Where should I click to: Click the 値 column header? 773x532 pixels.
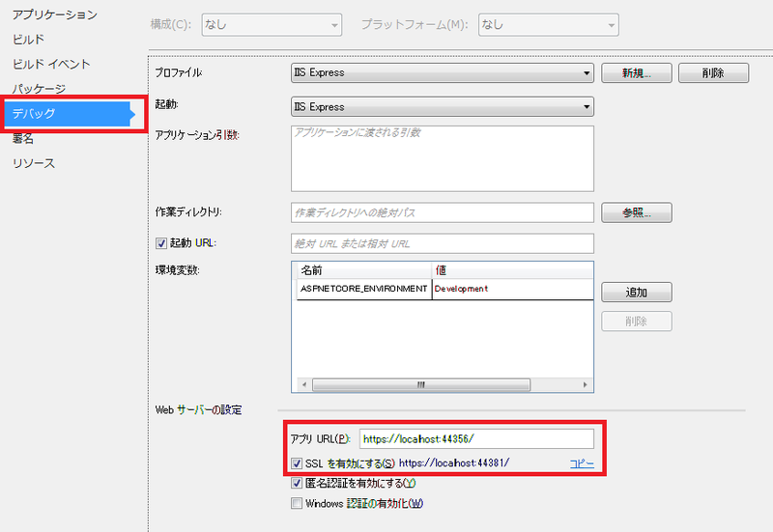pyautogui.click(x=513, y=270)
